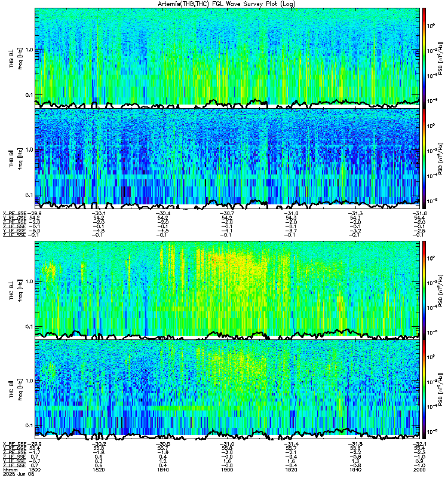Viewport: 448px width, 478px height.
Task: Click the '1800' time label
Action: point(35,470)
